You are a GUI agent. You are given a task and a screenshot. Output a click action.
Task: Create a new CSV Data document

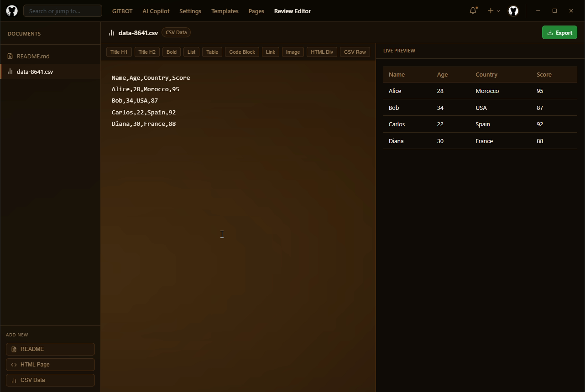(x=50, y=380)
